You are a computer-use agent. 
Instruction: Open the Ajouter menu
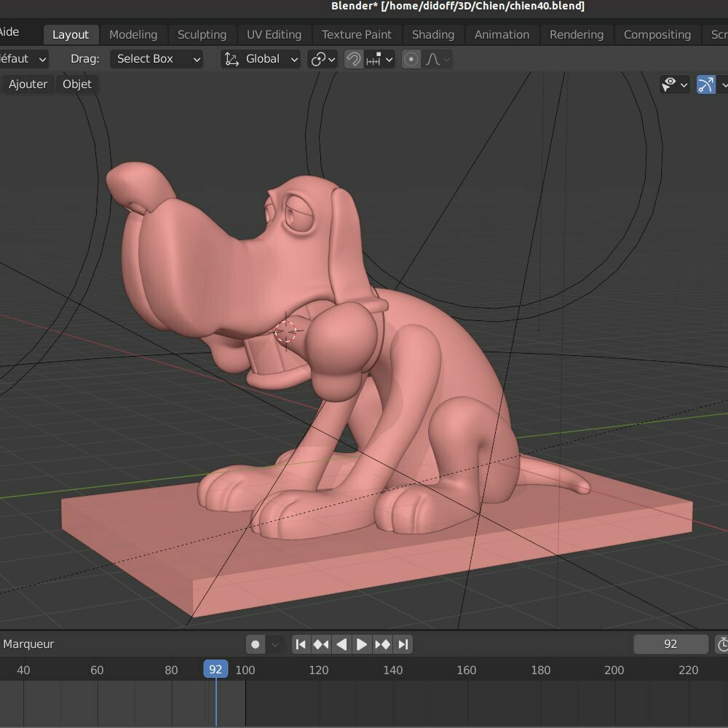tap(28, 84)
